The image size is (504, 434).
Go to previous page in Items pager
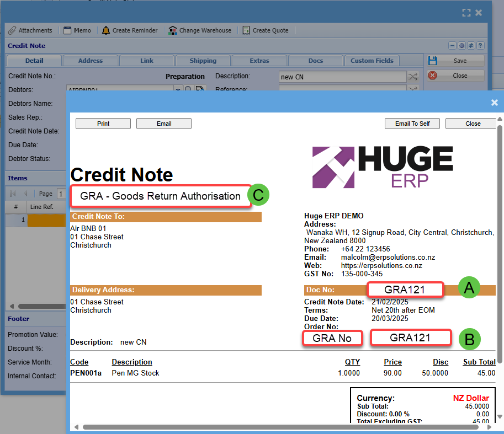coord(25,194)
